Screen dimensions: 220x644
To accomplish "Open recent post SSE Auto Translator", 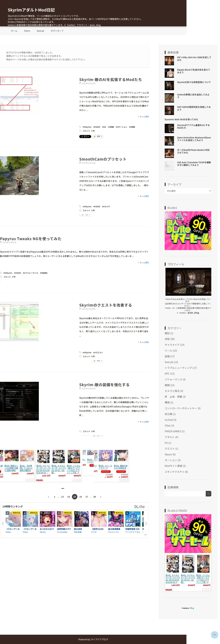I will click(x=194, y=164).
